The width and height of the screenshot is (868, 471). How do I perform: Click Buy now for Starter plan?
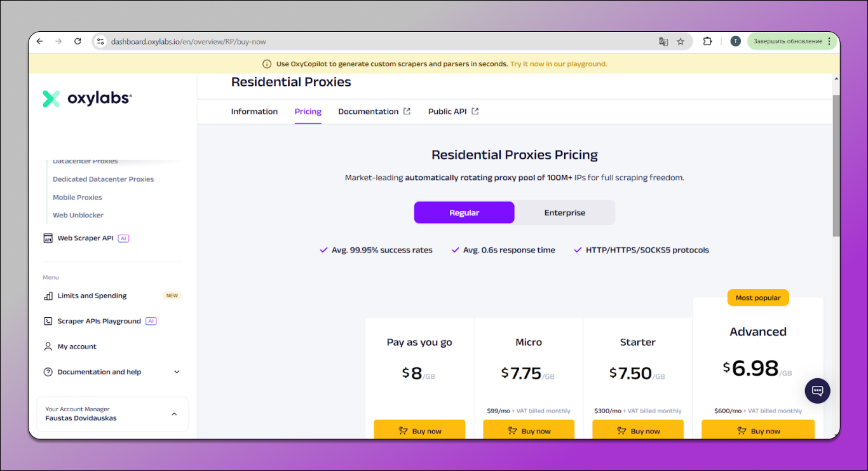tap(638, 430)
